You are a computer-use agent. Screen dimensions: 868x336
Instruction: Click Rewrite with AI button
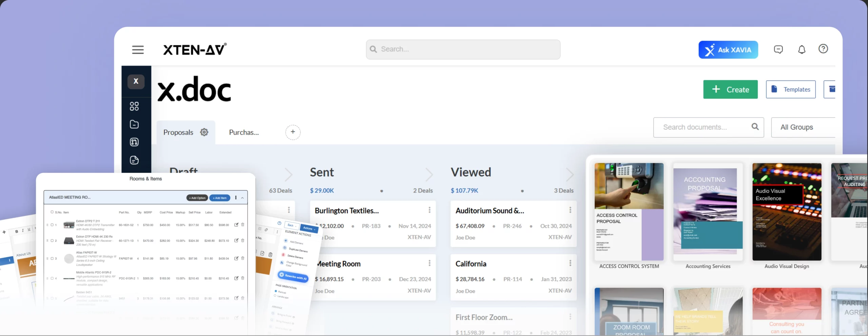(x=293, y=276)
